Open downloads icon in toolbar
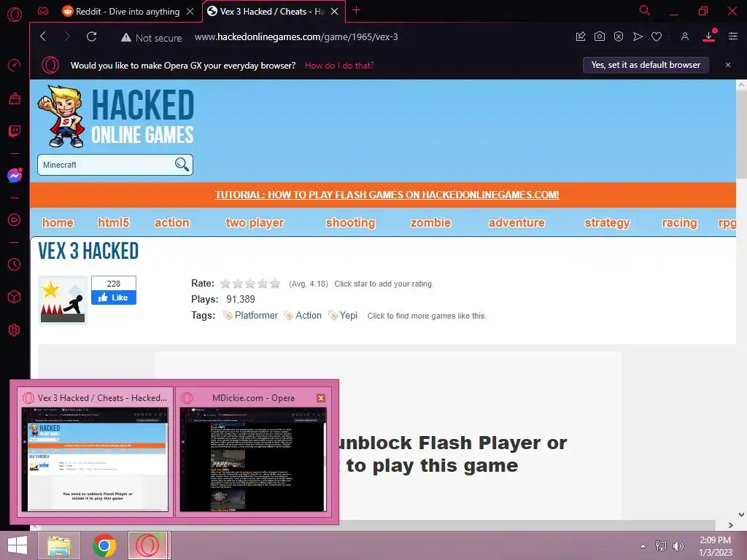The image size is (747, 560). click(x=709, y=36)
